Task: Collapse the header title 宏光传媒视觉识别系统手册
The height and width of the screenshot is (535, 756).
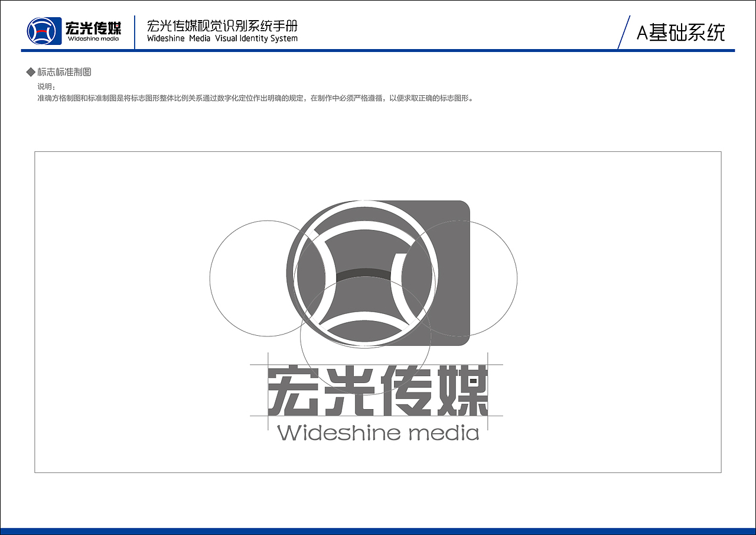Action: click(223, 26)
